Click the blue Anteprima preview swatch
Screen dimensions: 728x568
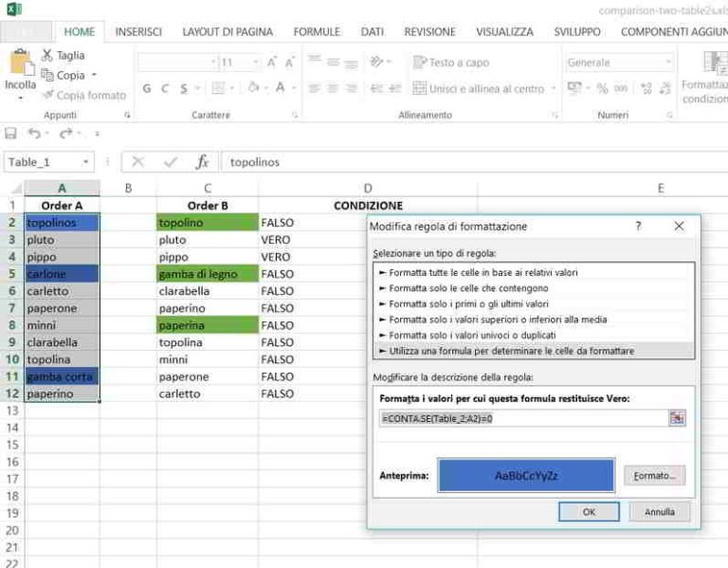pos(526,475)
